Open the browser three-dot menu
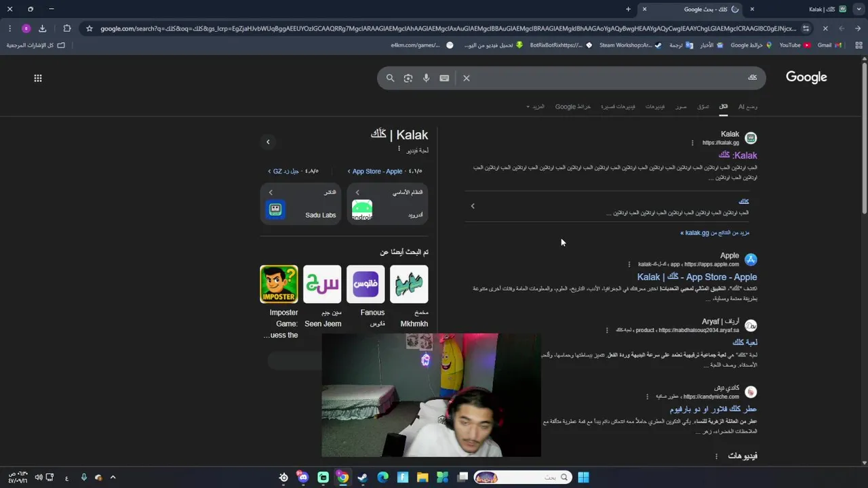868x488 pixels. (9, 28)
